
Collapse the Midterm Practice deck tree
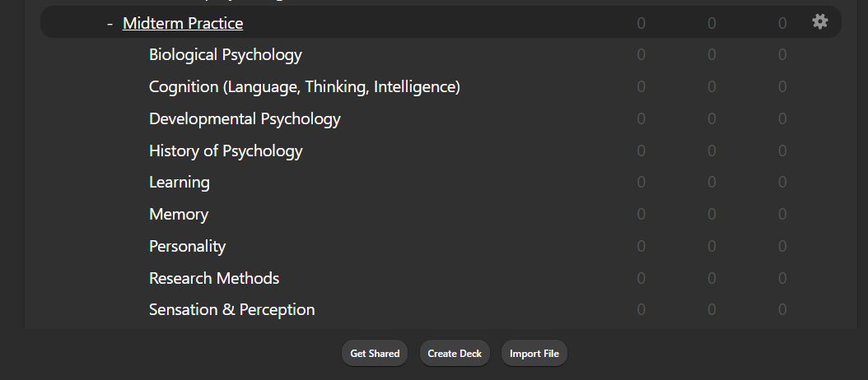[110, 23]
